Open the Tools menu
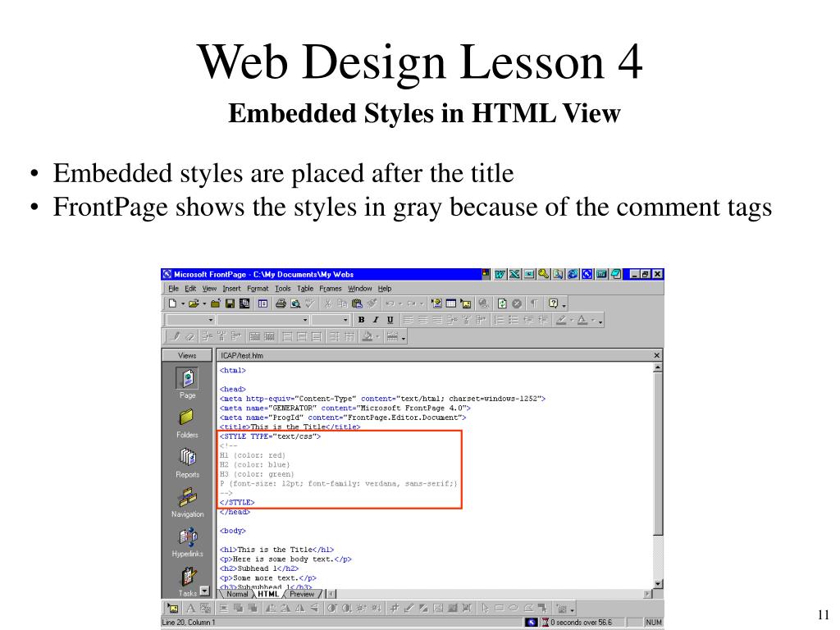The image size is (840, 630). [x=283, y=288]
